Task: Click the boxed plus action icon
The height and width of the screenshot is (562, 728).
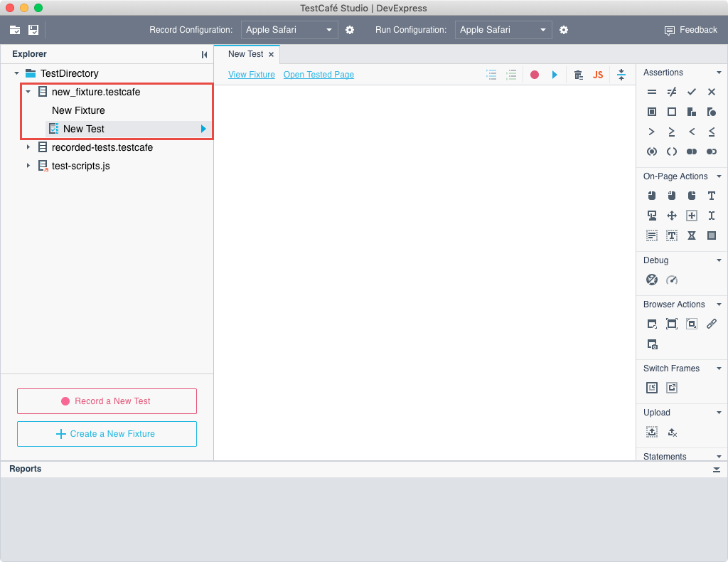Action: (x=692, y=216)
